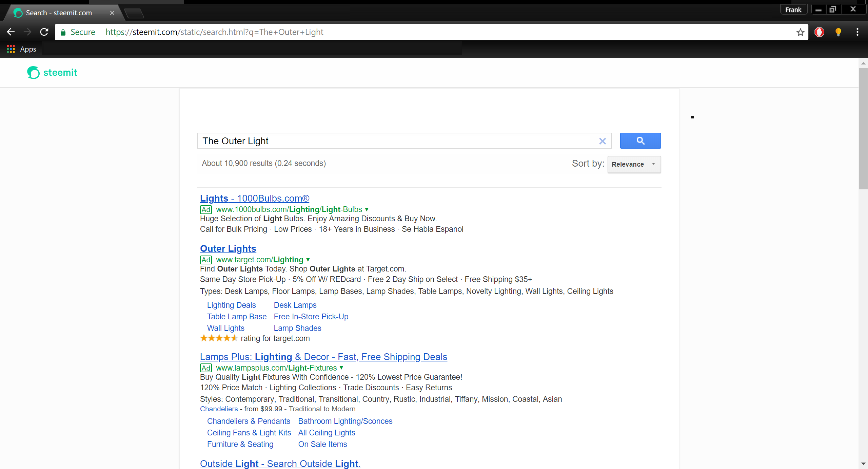Click the www.target.com/Lighting URL
Screen dimensions: 868x469
pos(259,260)
